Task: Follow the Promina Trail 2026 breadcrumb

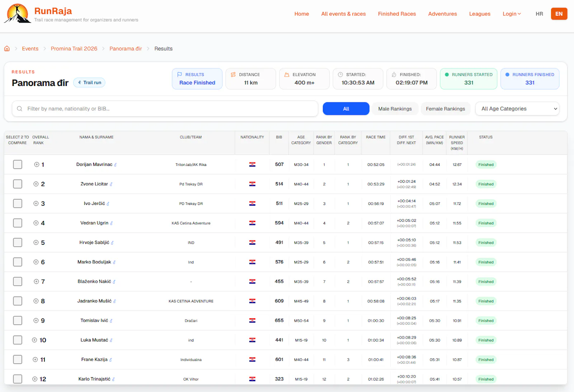Action: pyautogui.click(x=74, y=49)
